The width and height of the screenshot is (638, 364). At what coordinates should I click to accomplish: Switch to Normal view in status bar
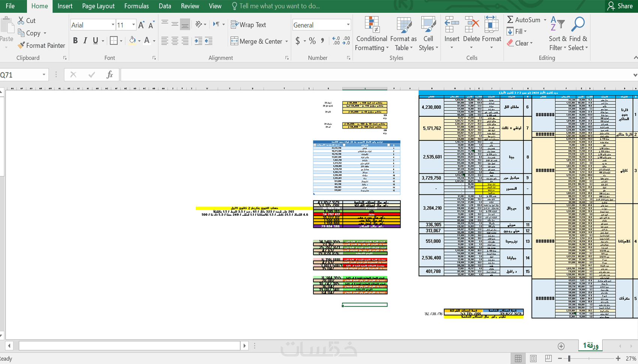(x=518, y=359)
